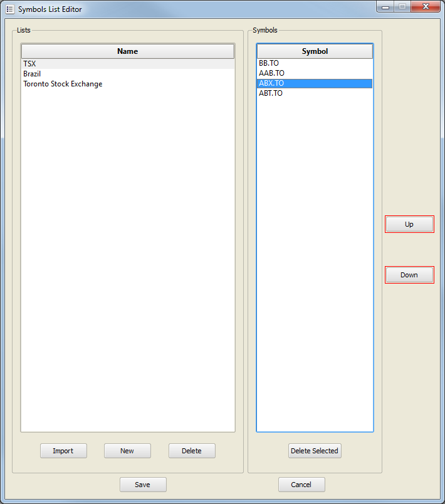
Task: Select symbol BB.TO
Action: coord(269,63)
